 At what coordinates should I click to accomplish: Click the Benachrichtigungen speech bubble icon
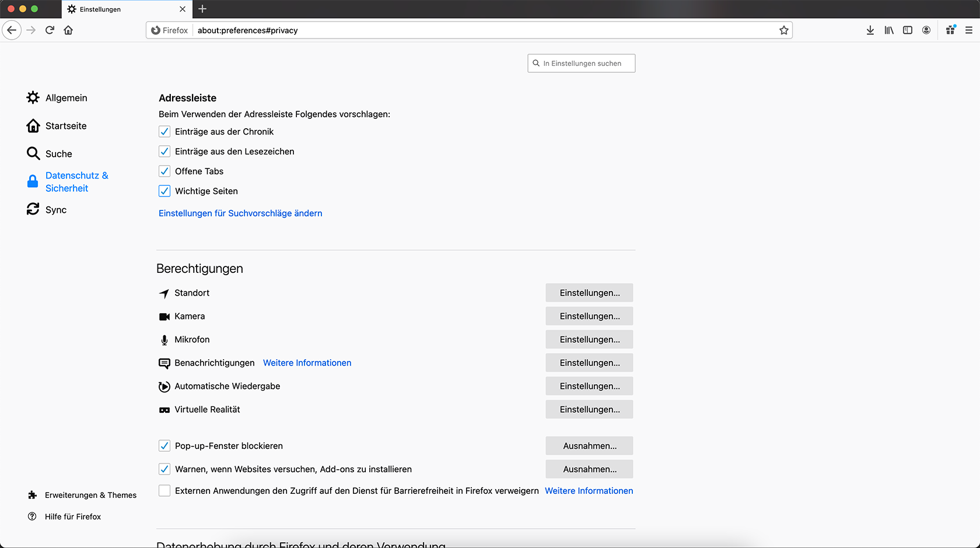click(164, 363)
